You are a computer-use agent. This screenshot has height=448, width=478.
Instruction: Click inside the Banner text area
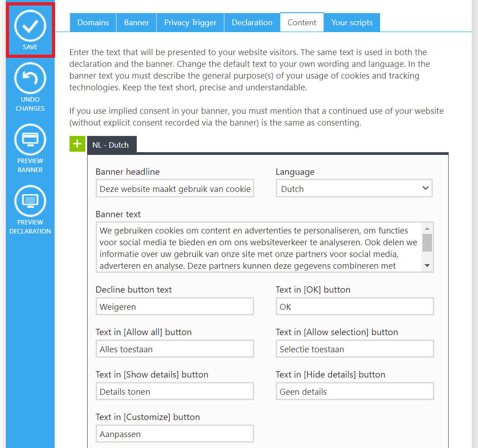pos(259,247)
